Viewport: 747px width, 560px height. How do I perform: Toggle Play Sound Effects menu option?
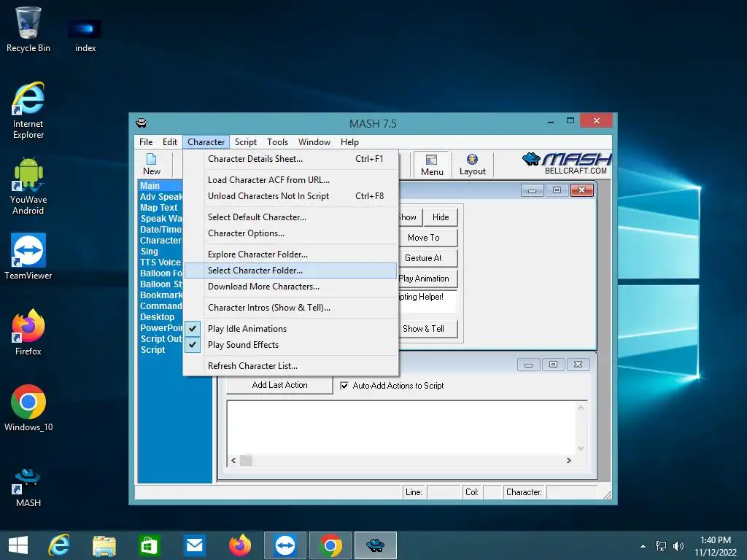click(290, 345)
